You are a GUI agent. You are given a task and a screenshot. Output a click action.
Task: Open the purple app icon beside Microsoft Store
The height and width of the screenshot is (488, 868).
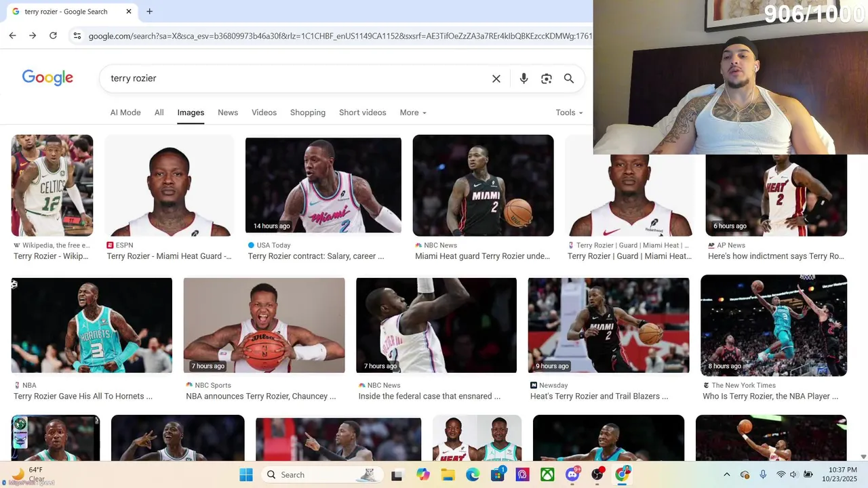tap(522, 474)
